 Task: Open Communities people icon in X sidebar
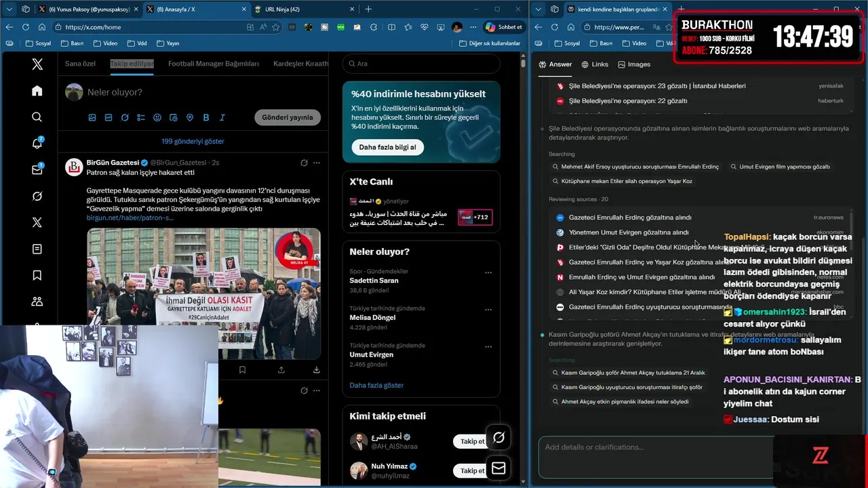click(x=37, y=302)
